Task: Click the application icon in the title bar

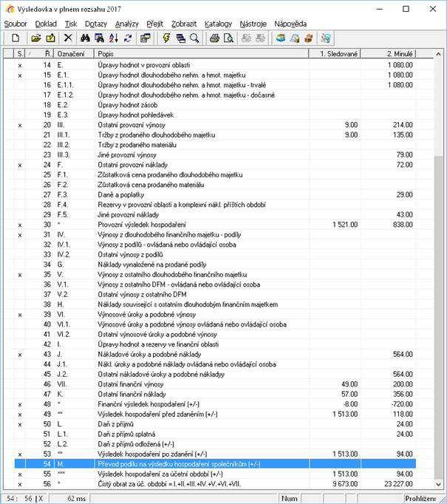Action: (10, 9)
